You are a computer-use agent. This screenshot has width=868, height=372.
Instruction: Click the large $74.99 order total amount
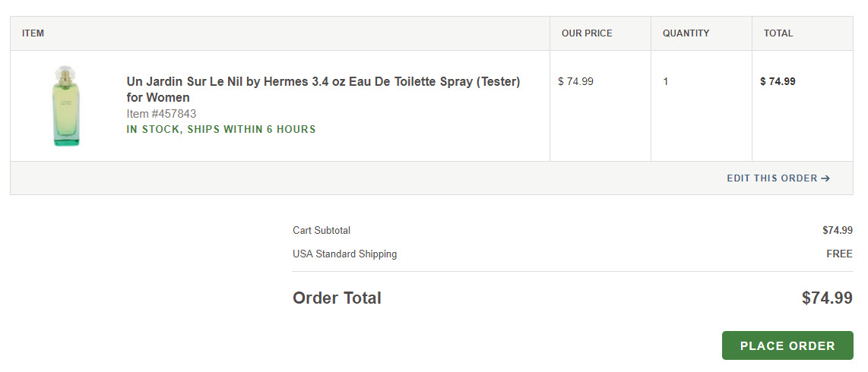pos(827,298)
